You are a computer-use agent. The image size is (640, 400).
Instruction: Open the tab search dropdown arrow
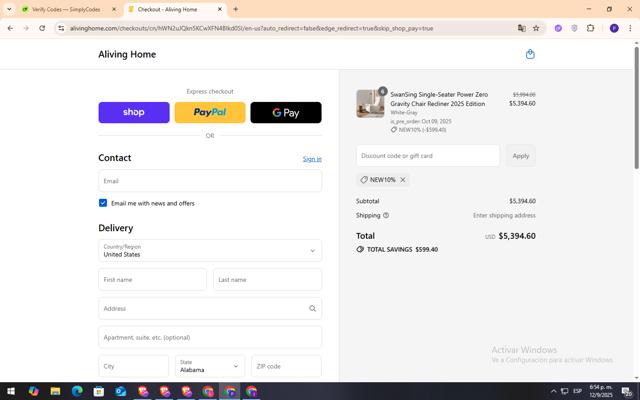(9, 9)
